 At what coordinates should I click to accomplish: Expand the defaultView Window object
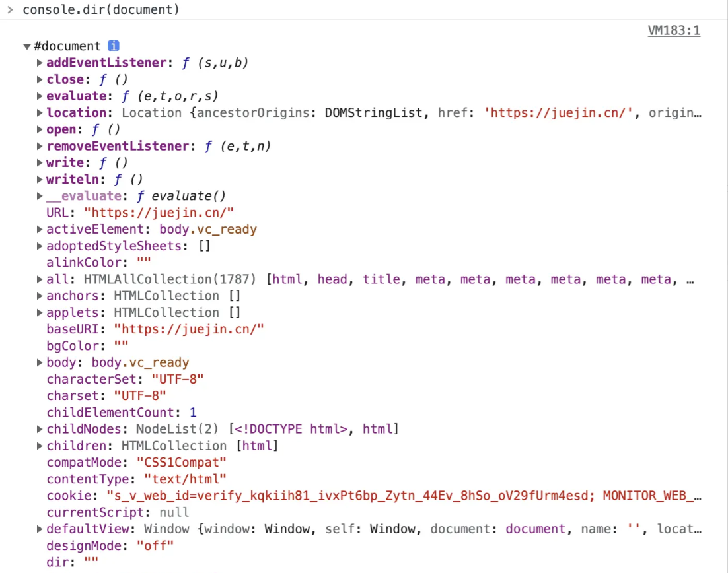click(x=40, y=529)
